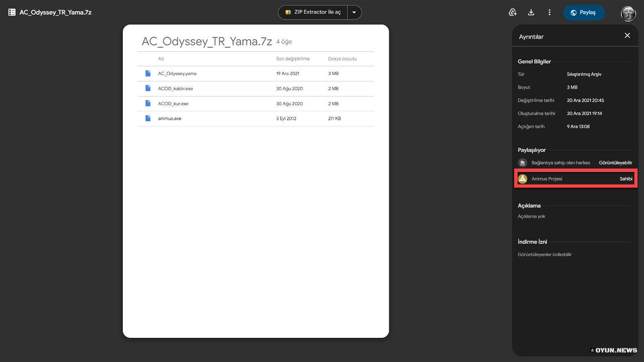Click the link-sharing icon beside Bağlantıya sahip olan herkes
The image size is (644, 362).
[x=522, y=163]
